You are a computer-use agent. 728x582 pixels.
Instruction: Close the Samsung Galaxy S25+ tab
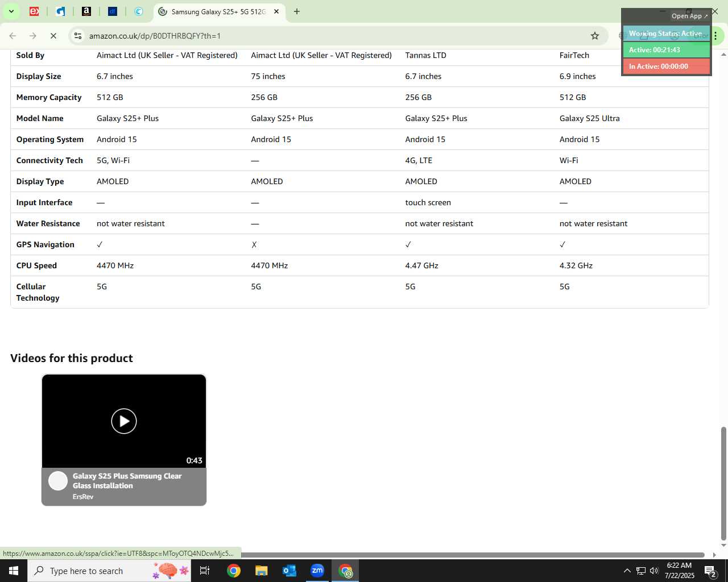(x=276, y=11)
